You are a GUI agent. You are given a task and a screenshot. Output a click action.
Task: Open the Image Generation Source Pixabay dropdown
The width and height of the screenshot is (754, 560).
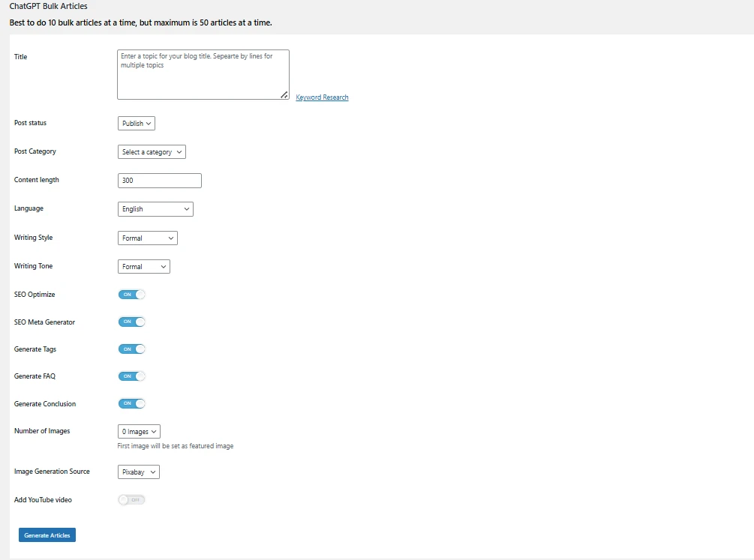[139, 472]
